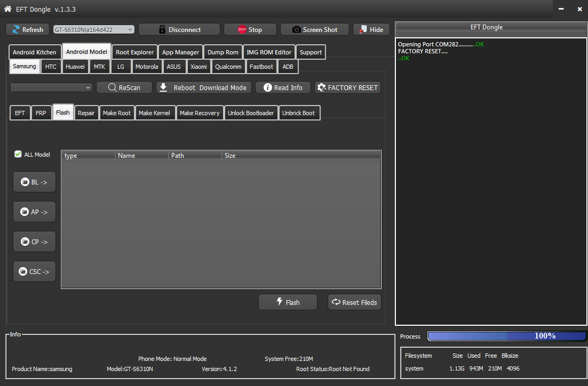The width and height of the screenshot is (588, 386).
Task: Browse for CSC firmware file
Action: 34,272
